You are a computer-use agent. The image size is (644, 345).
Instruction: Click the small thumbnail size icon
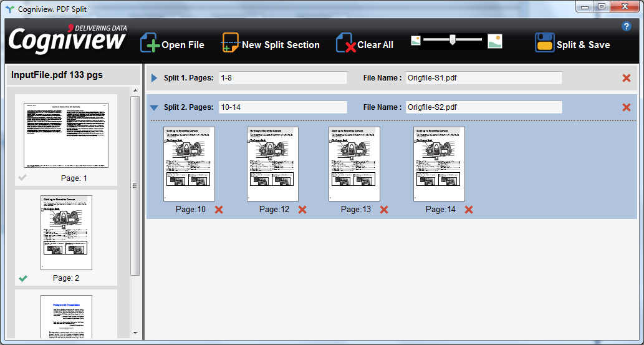tap(416, 41)
